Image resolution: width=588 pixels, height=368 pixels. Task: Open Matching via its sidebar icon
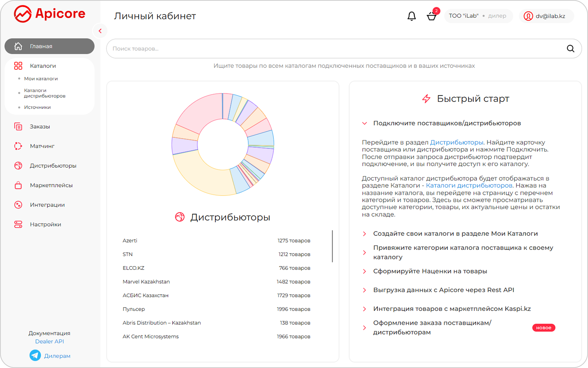coord(18,146)
